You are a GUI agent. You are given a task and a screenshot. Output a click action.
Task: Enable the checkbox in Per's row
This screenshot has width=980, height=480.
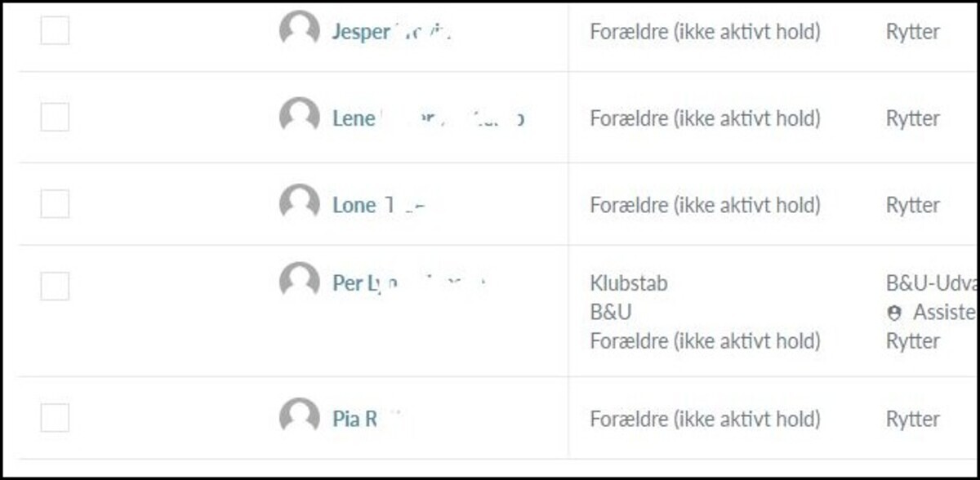pyautogui.click(x=55, y=286)
